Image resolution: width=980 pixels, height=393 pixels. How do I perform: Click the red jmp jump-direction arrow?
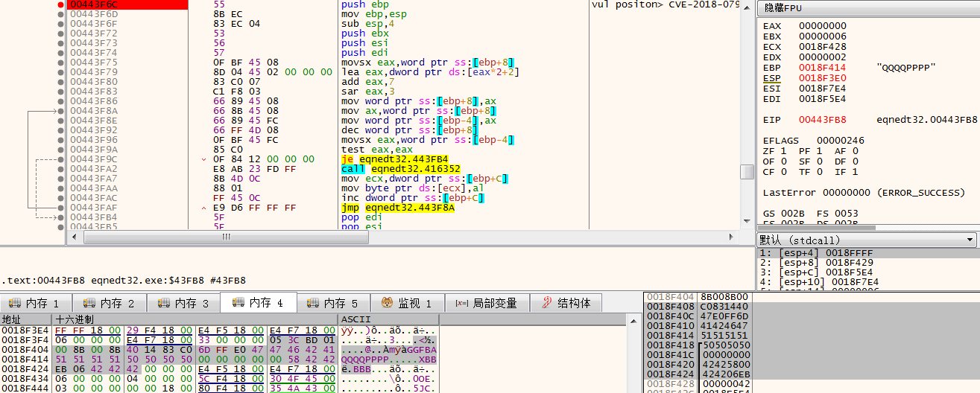coord(204,208)
